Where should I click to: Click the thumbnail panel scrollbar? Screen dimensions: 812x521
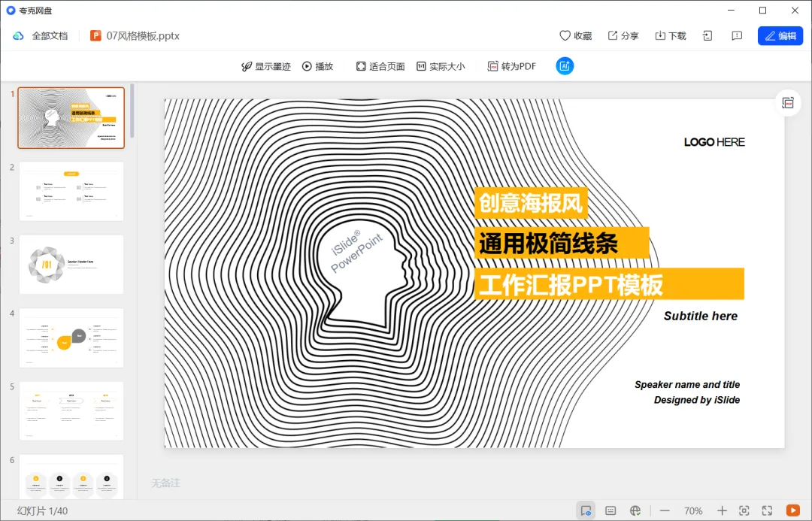(x=132, y=111)
